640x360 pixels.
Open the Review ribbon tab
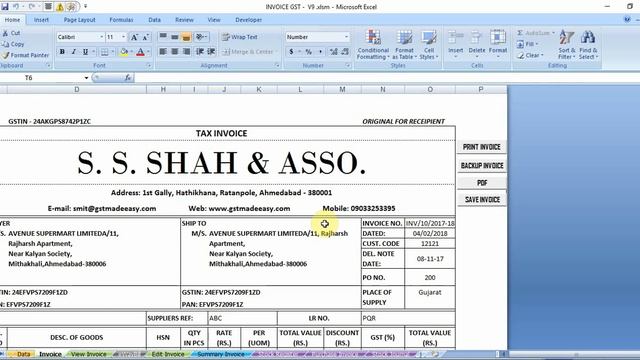click(184, 20)
